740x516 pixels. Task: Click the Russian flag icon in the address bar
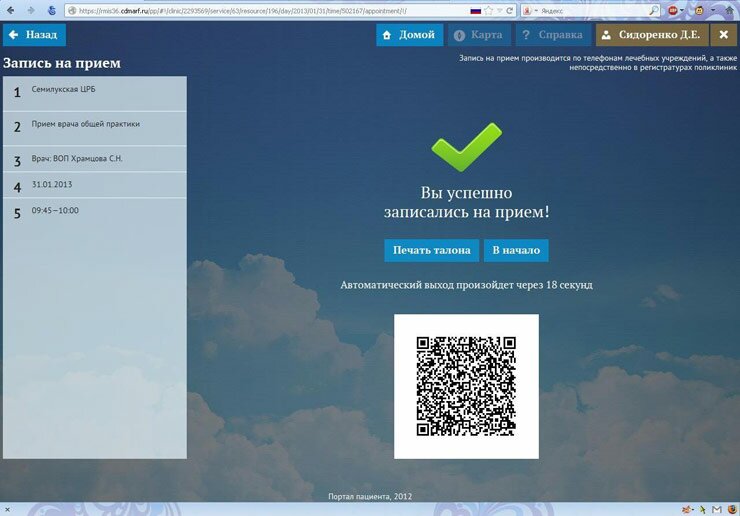476,10
